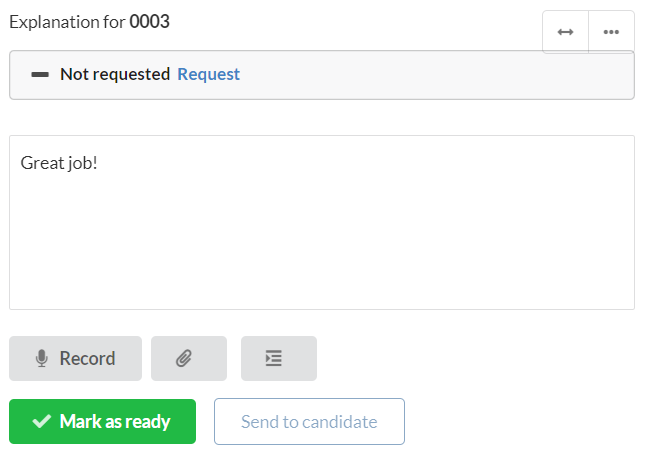This screenshot has height=460, width=648.
Task: Mark the explanation as ready
Action: pos(102,422)
